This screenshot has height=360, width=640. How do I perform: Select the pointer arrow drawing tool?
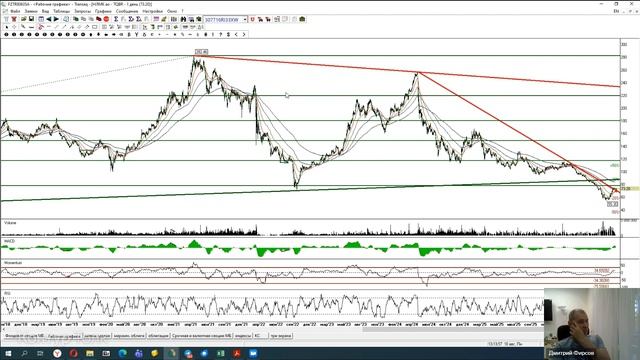click(x=7, y=27)
